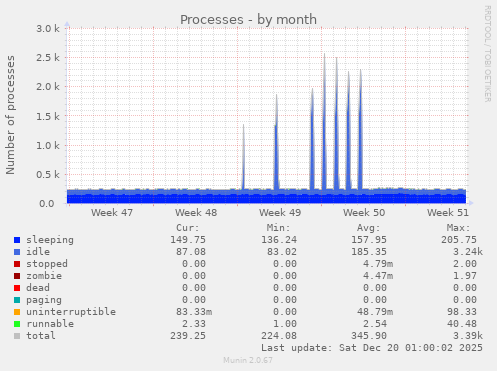Click total current value 239.25
The width and height of the screenshot is (497, 371).
[188, 336]
